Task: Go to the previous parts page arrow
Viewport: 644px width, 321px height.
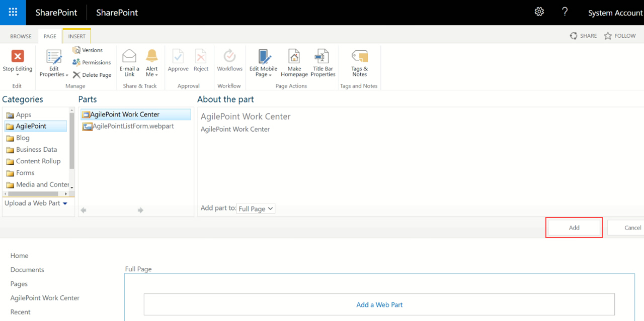Action: pos(84,210)
